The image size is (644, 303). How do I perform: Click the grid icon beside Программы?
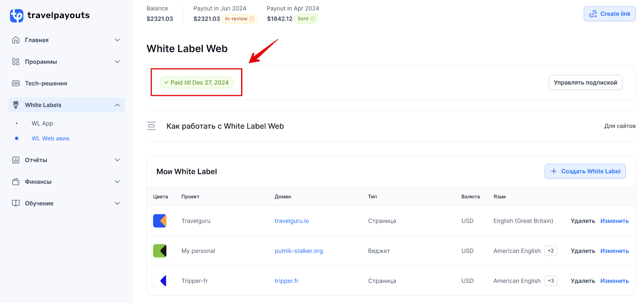[x=16, y=62]
